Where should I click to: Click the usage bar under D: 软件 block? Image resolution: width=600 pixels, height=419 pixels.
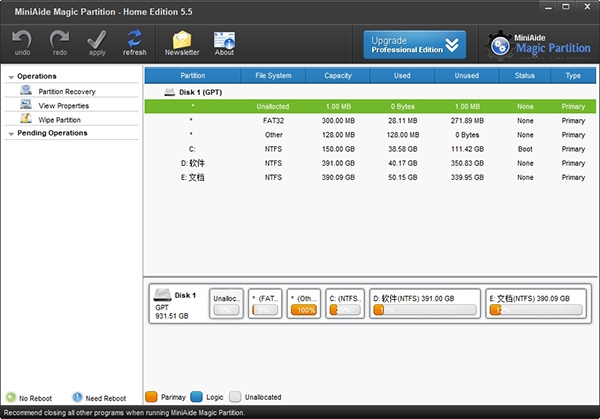click(x=425, y=310)
